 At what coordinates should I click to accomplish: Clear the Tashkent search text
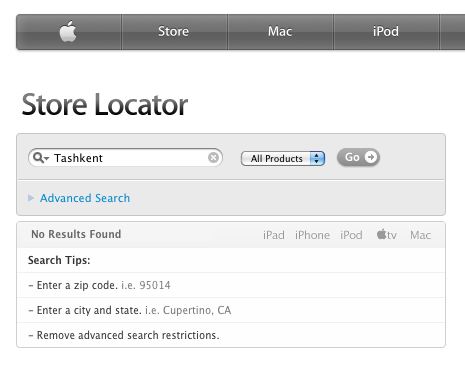(213, 157)
